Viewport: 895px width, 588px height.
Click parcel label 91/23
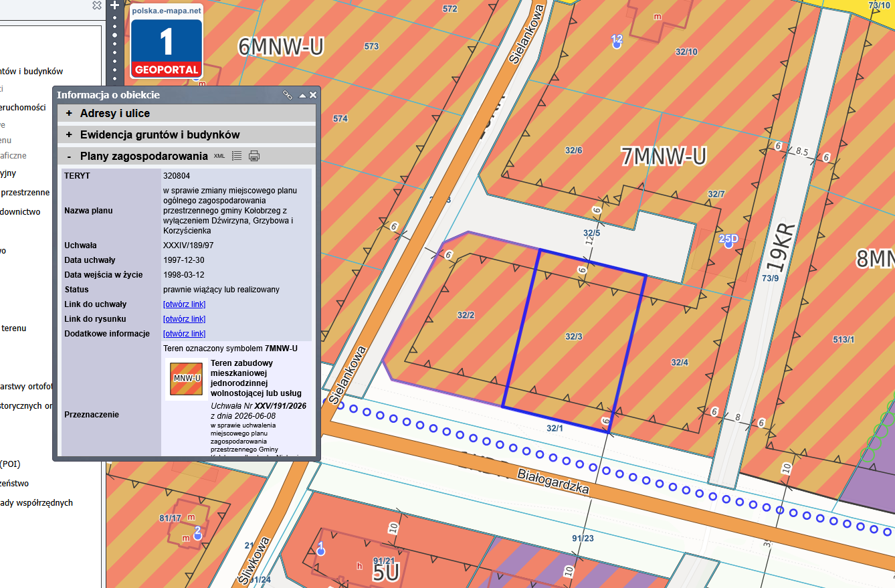[583, 538]
